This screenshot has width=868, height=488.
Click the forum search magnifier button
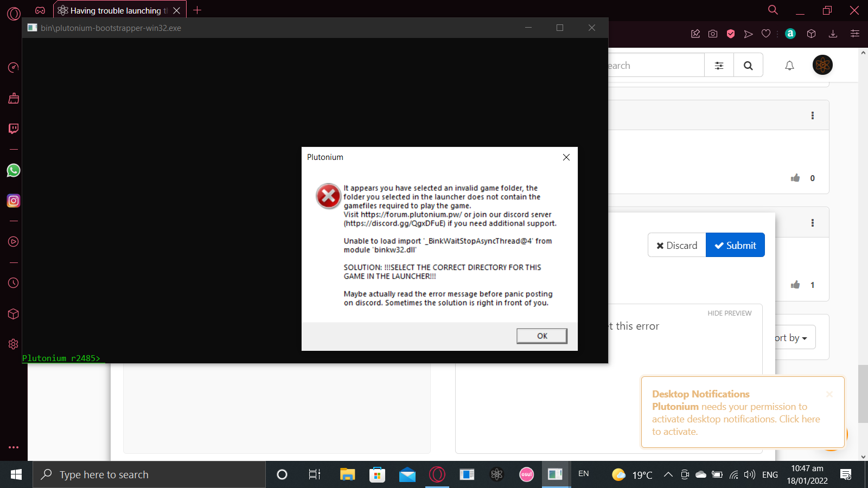(748, 66)
